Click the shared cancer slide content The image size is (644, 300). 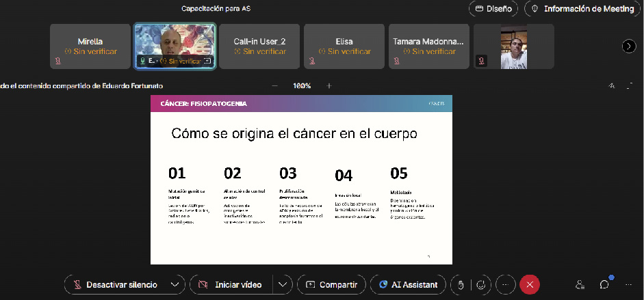tap(301, 179)
